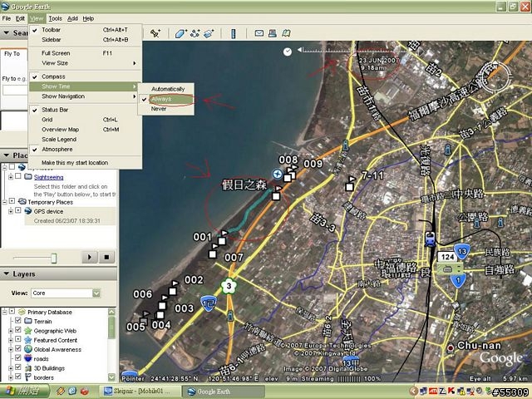This screenshot has width=532, height=399.
Task: Uncheck the Terrain layer checkbox
Action: coord(18,321)
